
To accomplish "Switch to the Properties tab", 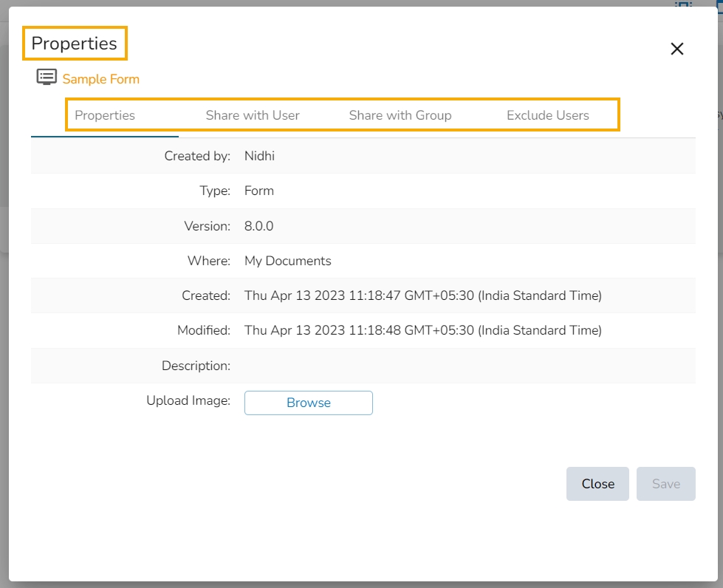I will click(105, 114).
